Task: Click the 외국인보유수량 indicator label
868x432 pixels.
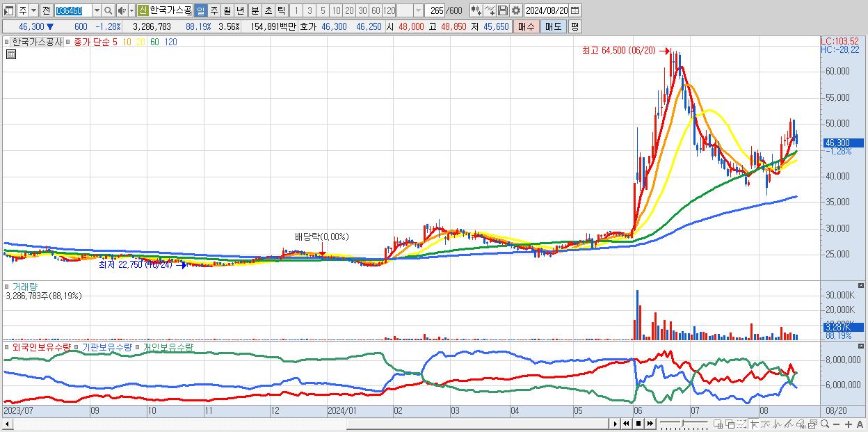Action: [x=41, y=346]
